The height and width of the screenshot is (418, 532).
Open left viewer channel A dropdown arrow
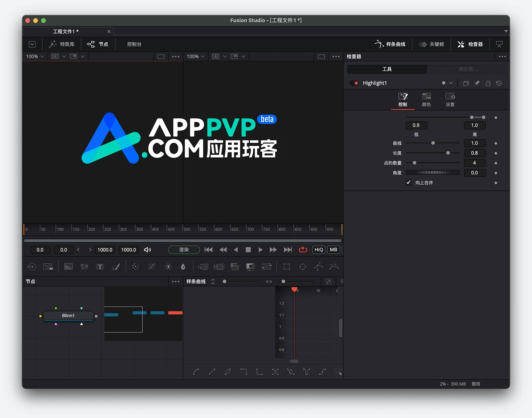tap(64, 57)
